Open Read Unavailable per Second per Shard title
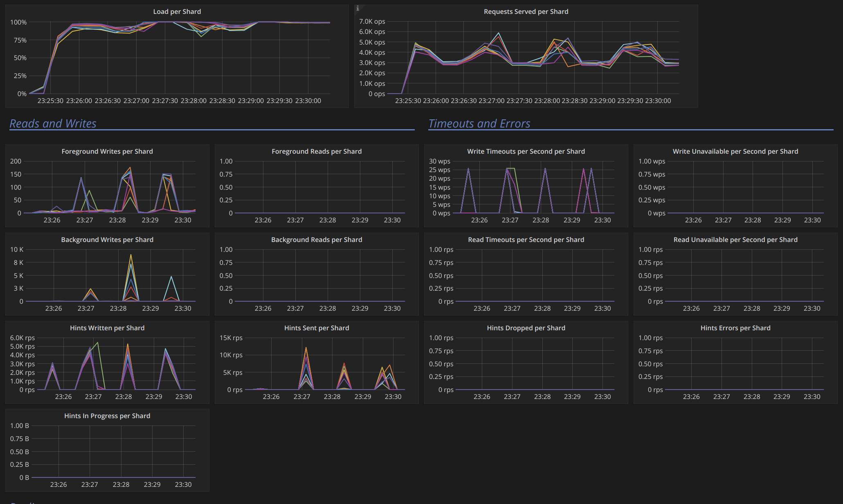 [x=735, y=240]
